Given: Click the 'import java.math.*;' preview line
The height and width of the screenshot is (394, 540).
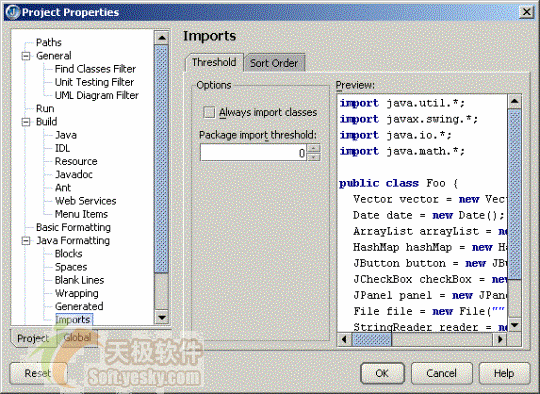Looking at the screenshot, I should tap(402, 152).
